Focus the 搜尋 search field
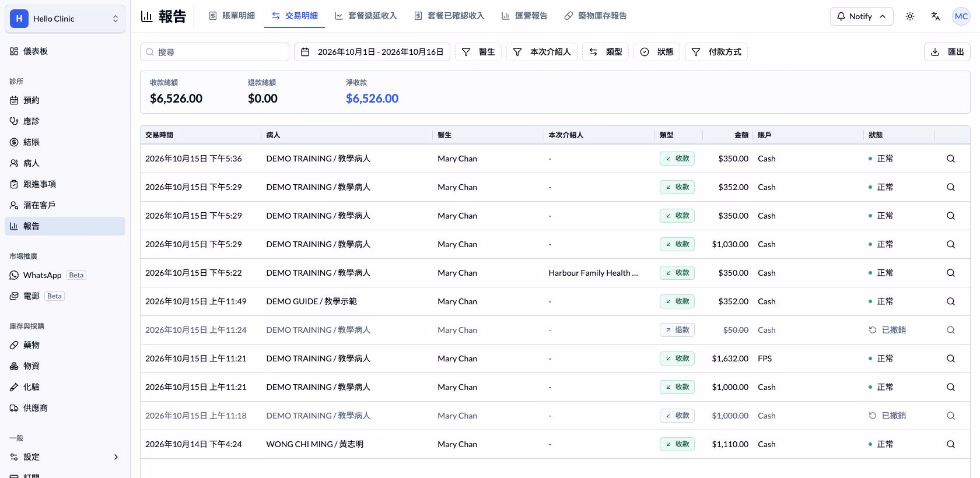 pos(215,52)
